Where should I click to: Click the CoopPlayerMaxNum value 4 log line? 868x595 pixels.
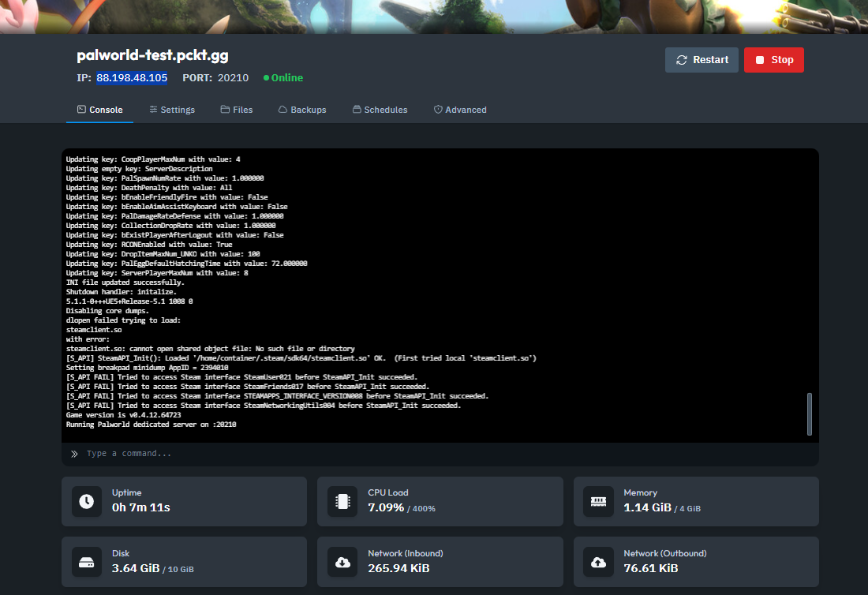coord(153,159)
